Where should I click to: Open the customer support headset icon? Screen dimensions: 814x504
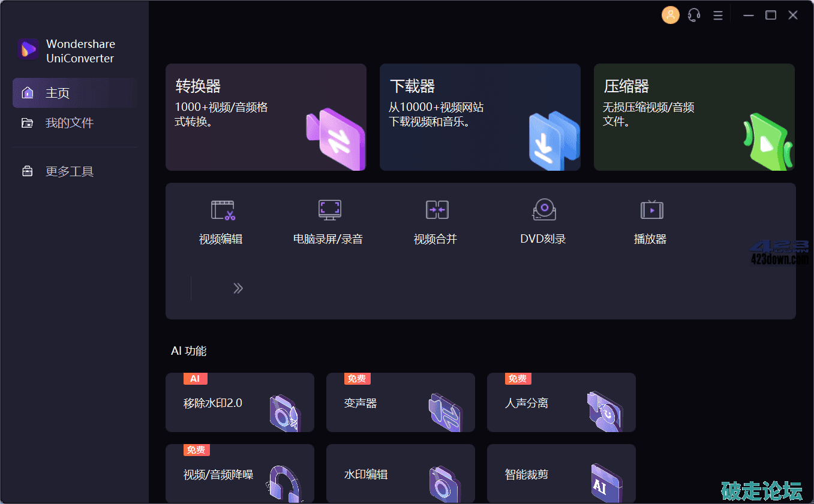[x=694, y=16]
